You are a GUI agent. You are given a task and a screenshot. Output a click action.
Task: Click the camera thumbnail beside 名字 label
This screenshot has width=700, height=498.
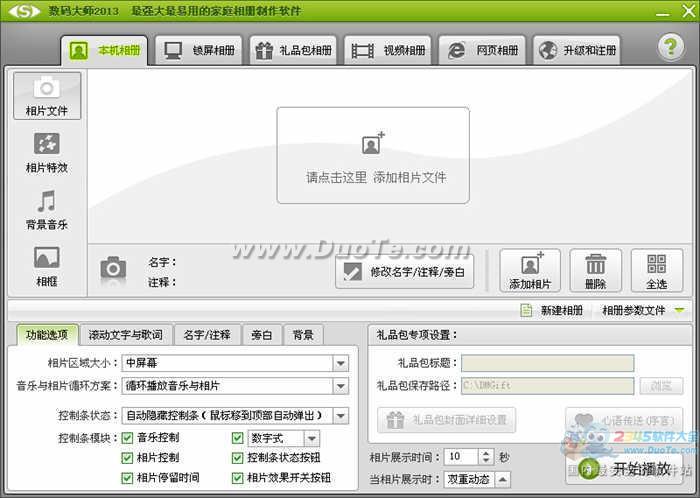click(113, 270)
